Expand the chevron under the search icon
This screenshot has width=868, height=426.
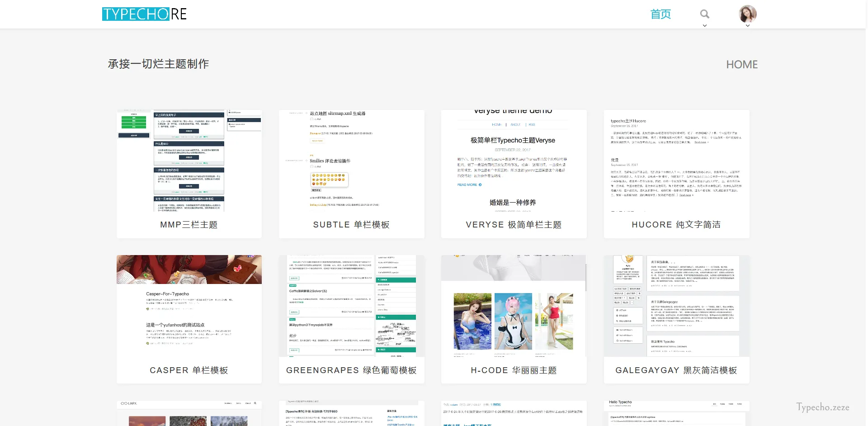click(x=704, y=26)
